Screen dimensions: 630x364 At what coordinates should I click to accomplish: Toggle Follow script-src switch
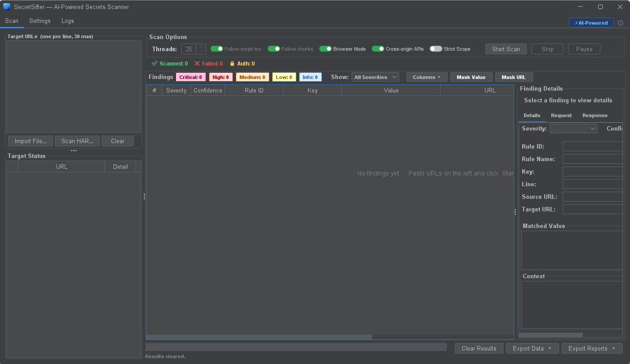217,49
